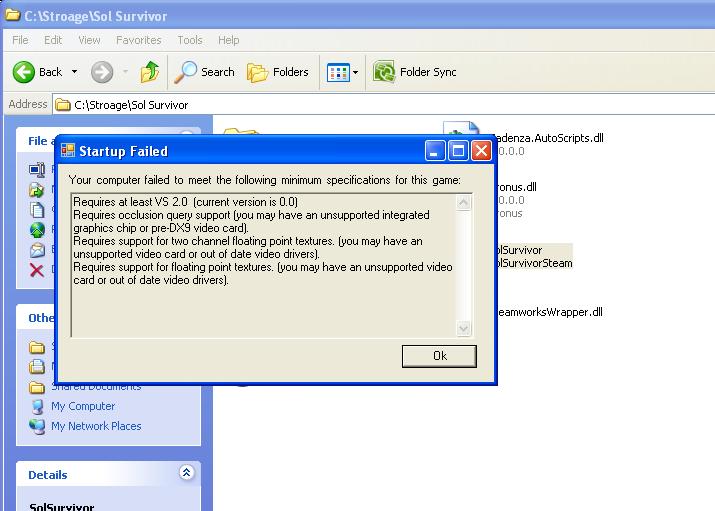Click the 'Requires at least VS 2.0' line
The width and height of the screenshot is (715, 511).
pyautogui.click(x=185, y=202)
